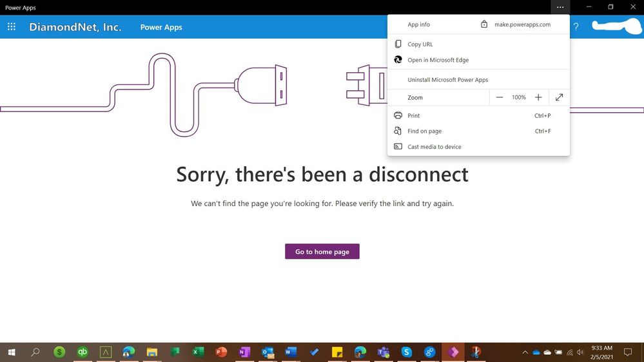644x362 pixels.
Task: Open Sticky Notes from the taskbar
Action: click(337, 352)
